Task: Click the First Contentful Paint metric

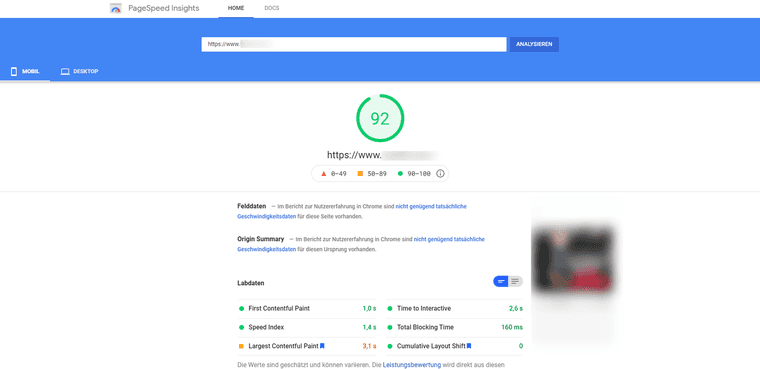Action: coord(307,308)
